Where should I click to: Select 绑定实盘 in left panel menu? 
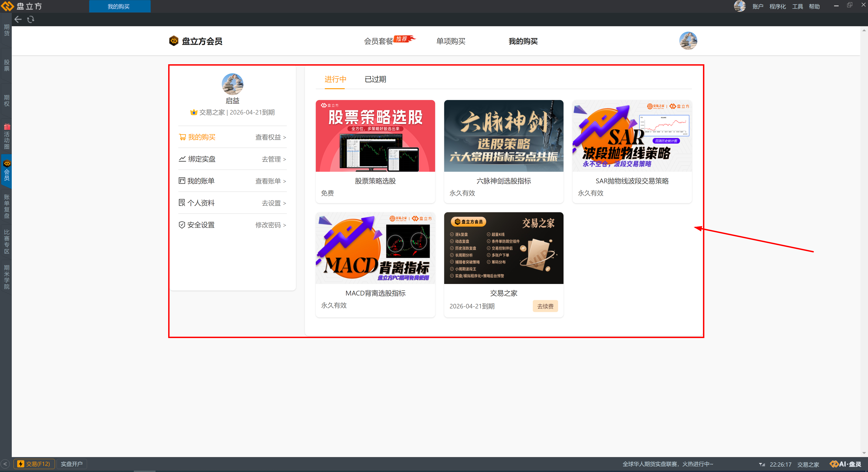point(197,159)
